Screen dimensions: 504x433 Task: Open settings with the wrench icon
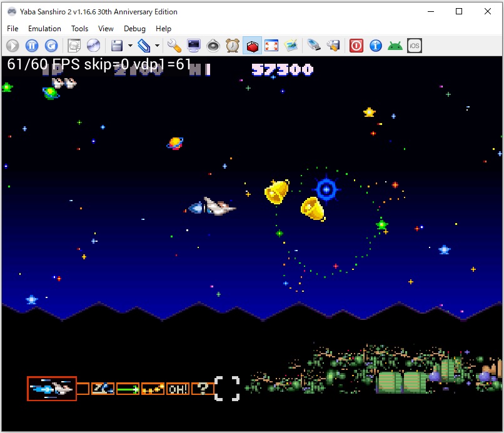click(x=174, y=46)
